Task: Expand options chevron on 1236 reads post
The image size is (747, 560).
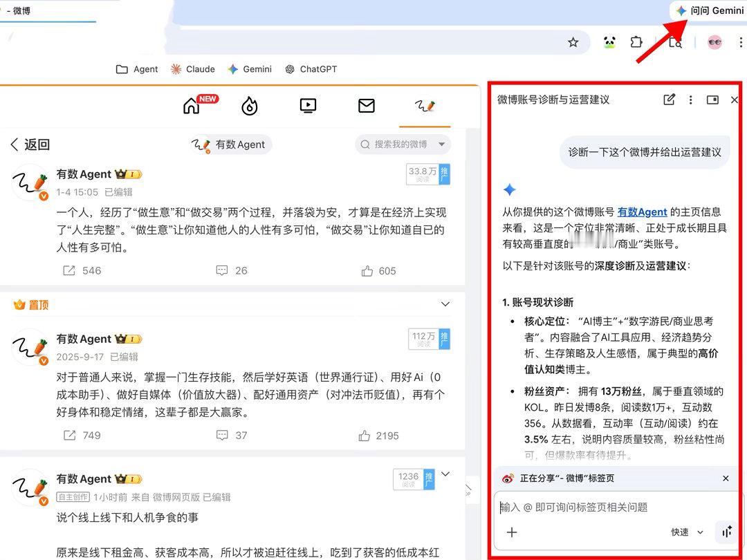Action: coord(445,474)
